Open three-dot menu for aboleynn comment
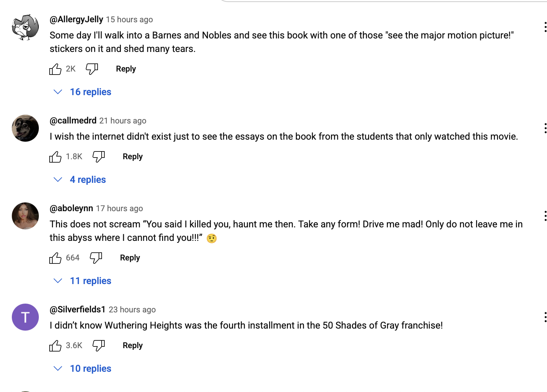 tap(545, 216)
